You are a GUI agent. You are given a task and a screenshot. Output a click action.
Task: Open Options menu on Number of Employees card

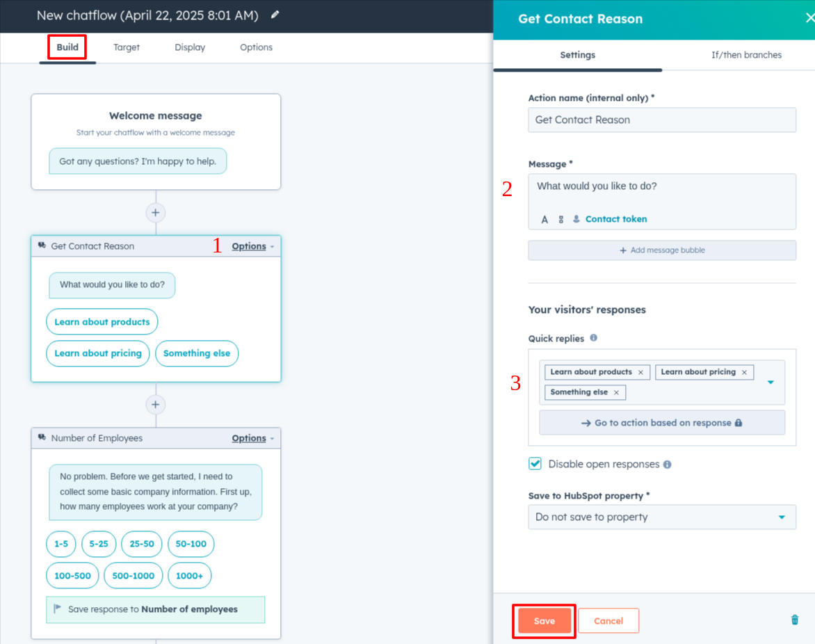click(252, 438)
